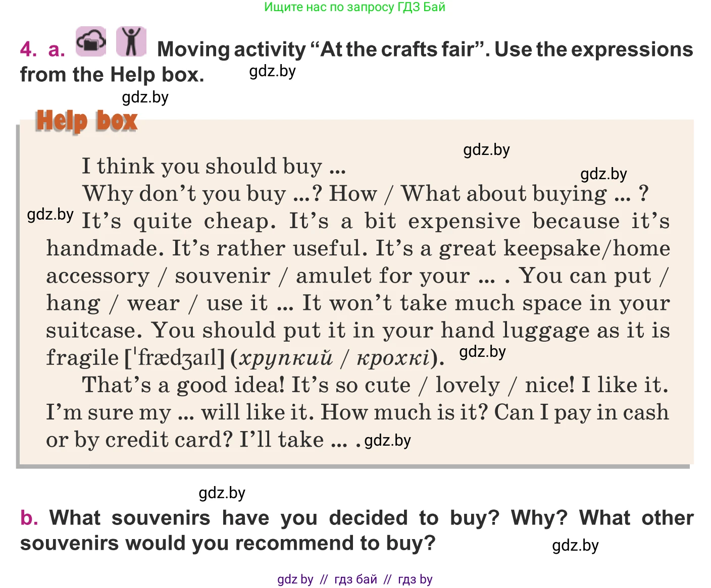Click the gdz.by watermark after "recommend to buy?"
Screen dimensions: 711x588
575,546
